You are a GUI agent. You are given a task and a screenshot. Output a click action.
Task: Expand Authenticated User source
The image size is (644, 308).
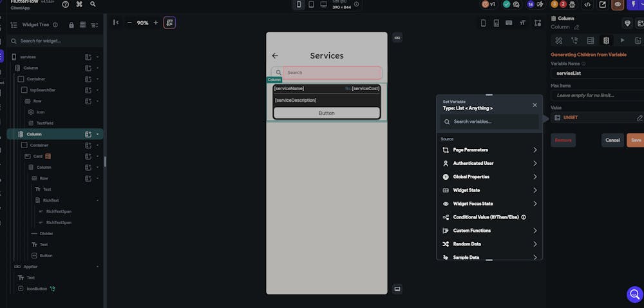pyautogui.click(x=489, y=164)
